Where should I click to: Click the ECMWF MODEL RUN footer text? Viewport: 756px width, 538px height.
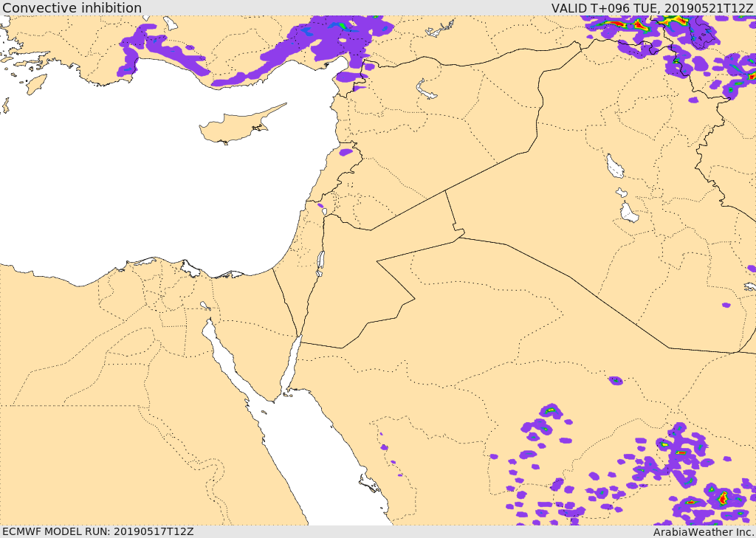point(97,531)
